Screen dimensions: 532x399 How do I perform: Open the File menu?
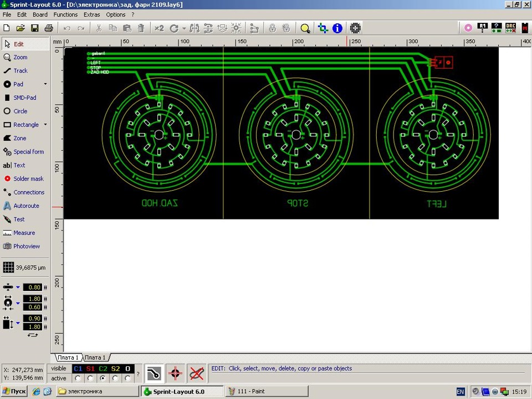point(7,14)
